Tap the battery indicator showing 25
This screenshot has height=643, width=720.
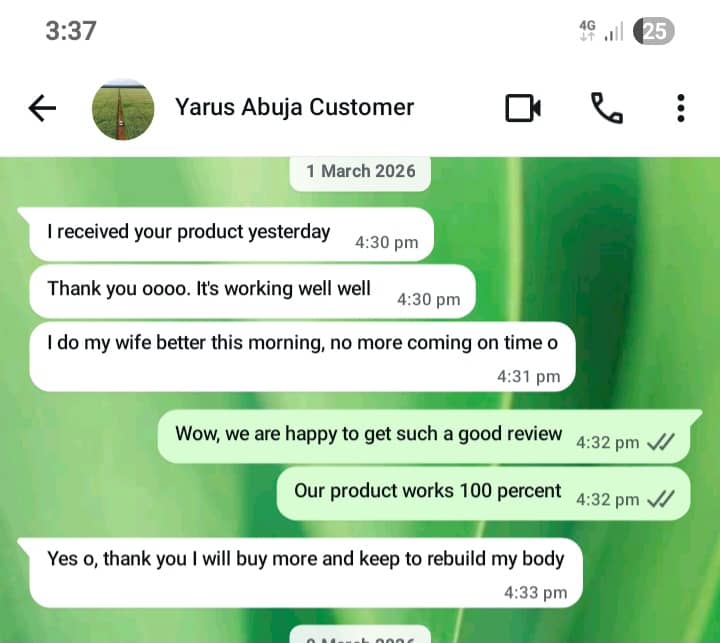click(653, 31)
